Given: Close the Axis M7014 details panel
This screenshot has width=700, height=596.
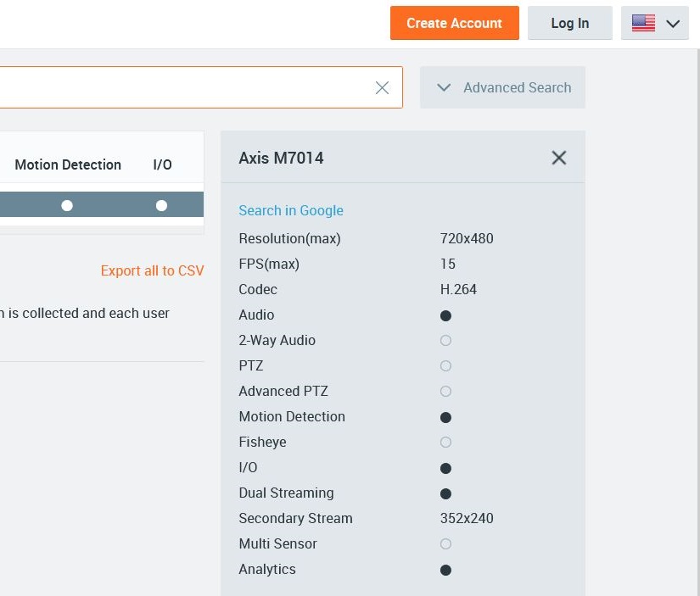Looking at the screenshot, I should click(558, 158).
